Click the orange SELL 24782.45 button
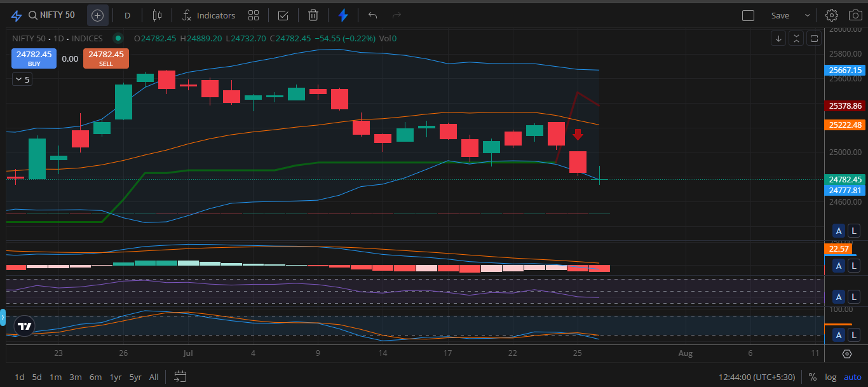 [x=106, y=58]
